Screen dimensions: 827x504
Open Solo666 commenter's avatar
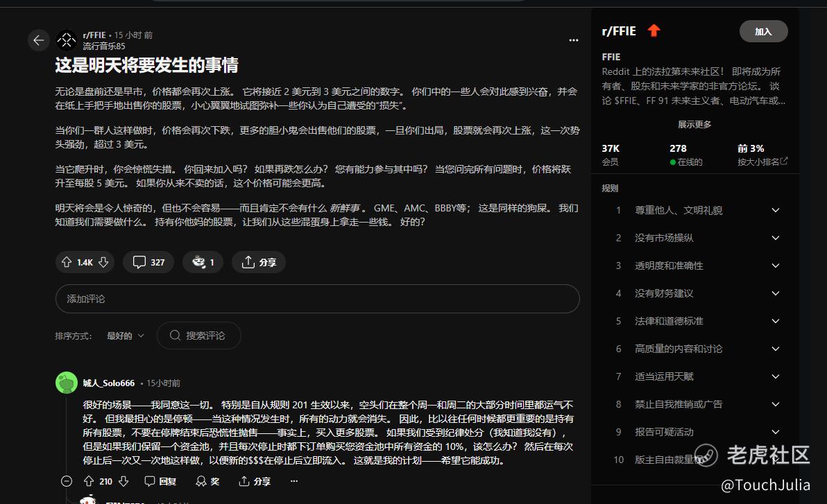[x=67, y=383]
